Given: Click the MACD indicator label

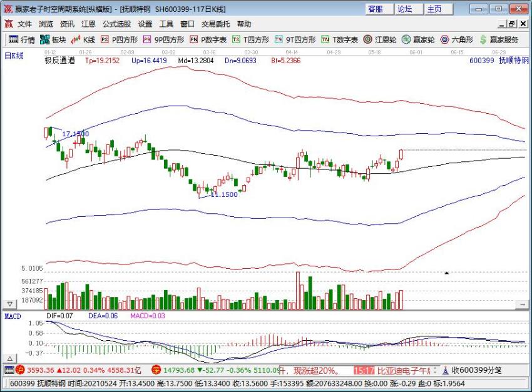Looking at the screenshot, I should 13,316.
